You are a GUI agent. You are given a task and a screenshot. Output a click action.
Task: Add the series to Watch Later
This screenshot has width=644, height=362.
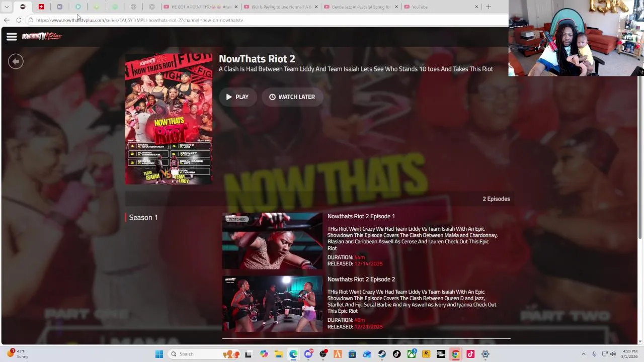[292, 97]
